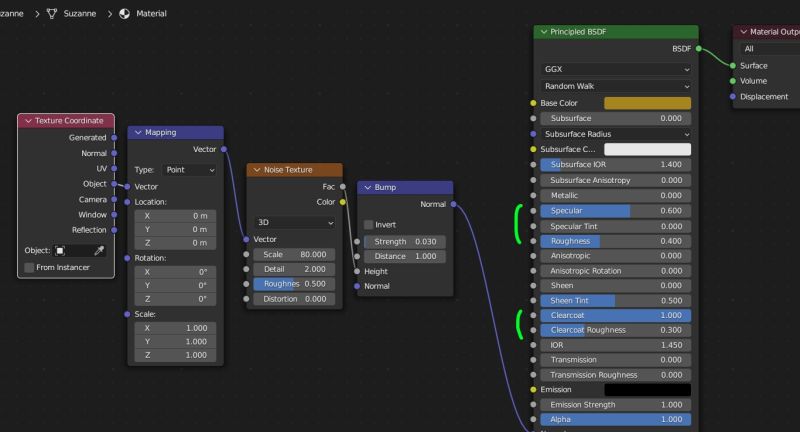Click the Bump Height input socket

coord(357,271)
